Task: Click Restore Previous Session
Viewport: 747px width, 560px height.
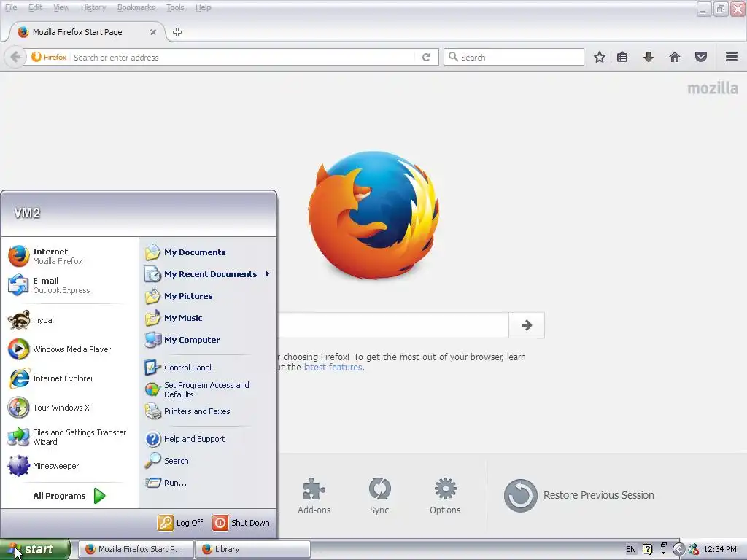Action: coord(578,495)
